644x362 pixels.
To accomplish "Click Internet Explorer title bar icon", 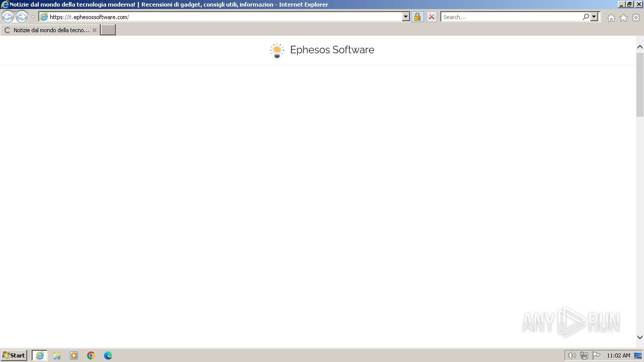I will click(5, 5).
